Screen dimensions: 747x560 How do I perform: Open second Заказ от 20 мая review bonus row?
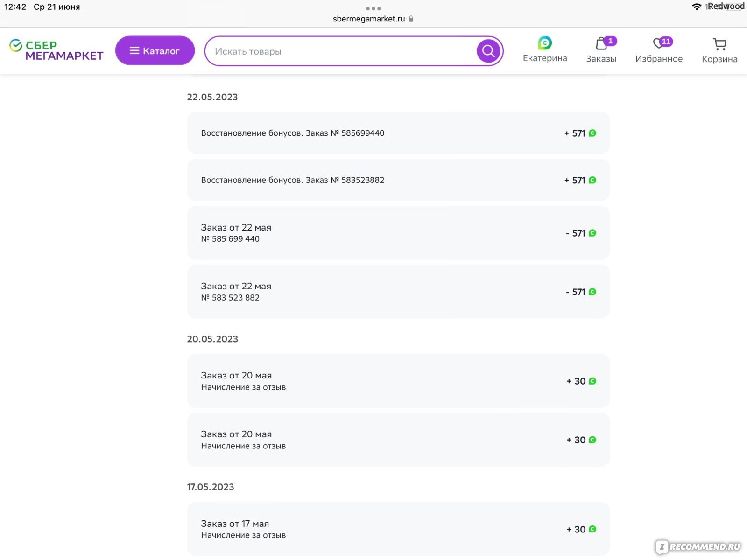[398, 440]
